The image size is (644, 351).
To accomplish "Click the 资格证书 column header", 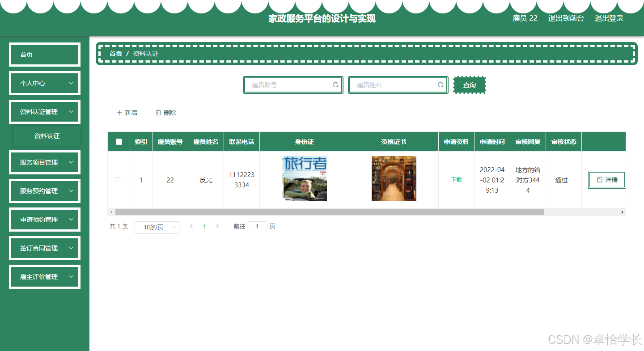I will tap(394, 142).
